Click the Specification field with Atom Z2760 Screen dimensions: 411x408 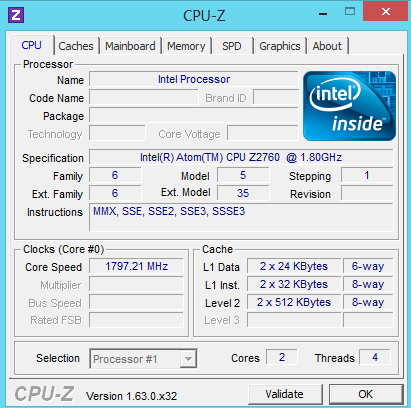pyautogui.click(x=241, y=157)
